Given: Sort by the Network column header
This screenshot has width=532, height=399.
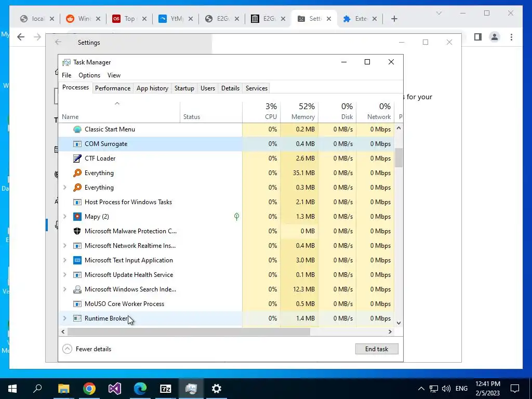Looking at the screenshot, I should click(x=375, y=112).
